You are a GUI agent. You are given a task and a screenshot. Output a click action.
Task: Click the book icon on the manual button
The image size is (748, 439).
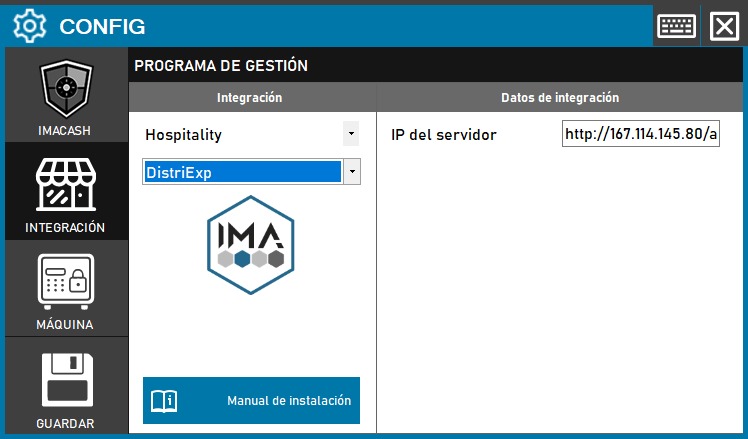point(163,401)
